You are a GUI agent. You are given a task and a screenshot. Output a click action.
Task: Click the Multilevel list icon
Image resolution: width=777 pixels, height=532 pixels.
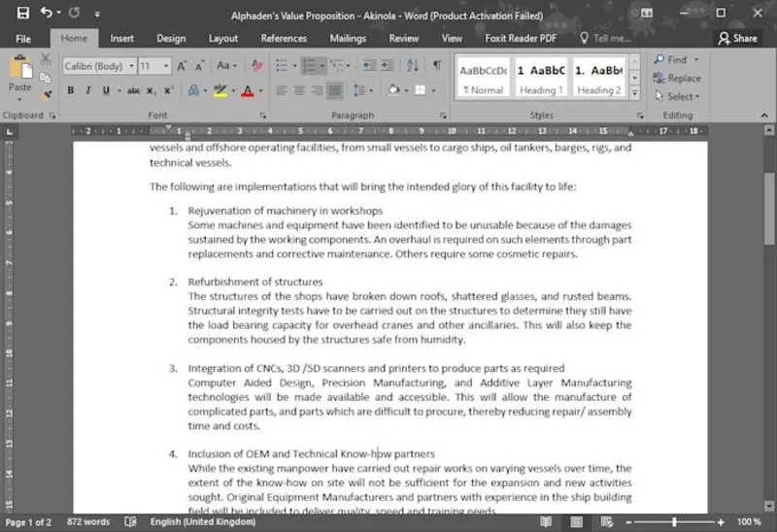336,65
